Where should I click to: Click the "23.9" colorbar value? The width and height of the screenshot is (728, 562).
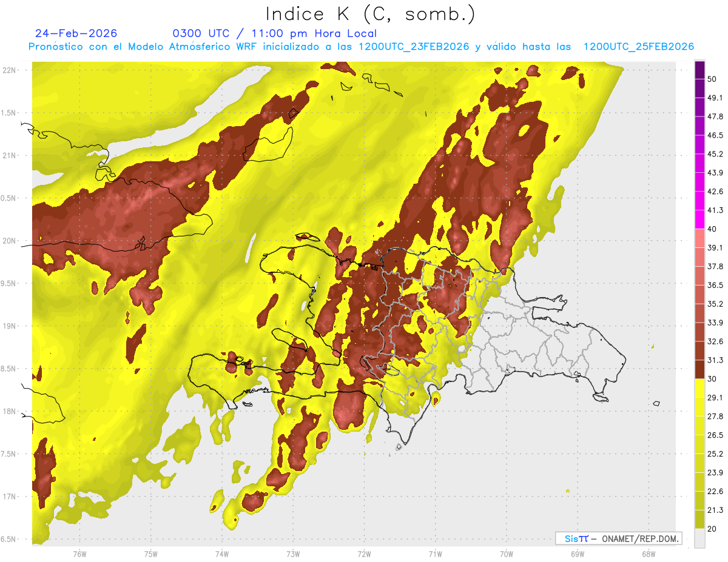click(x=715, y=472)
